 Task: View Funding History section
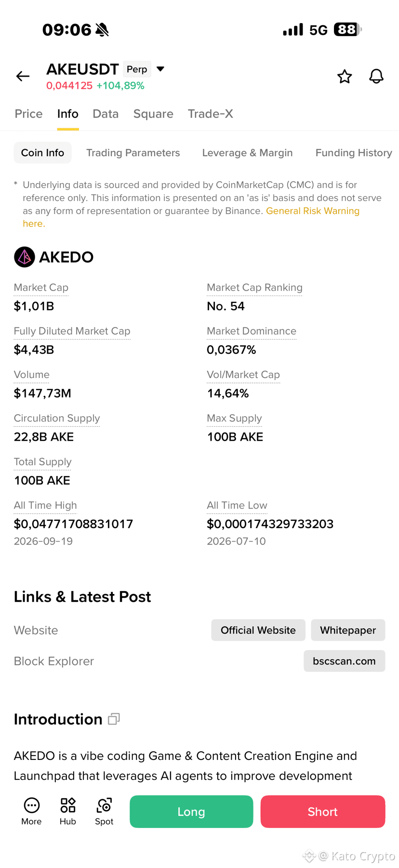point(354,153)
